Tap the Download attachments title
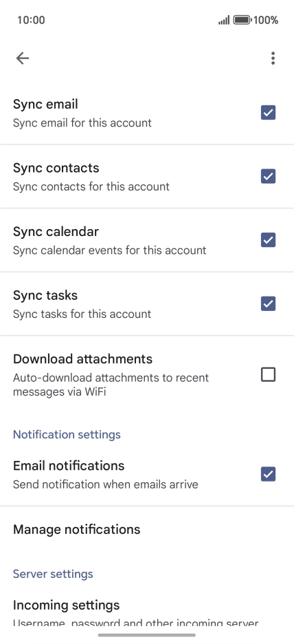 pyautogui.click(x=83, y=359)
